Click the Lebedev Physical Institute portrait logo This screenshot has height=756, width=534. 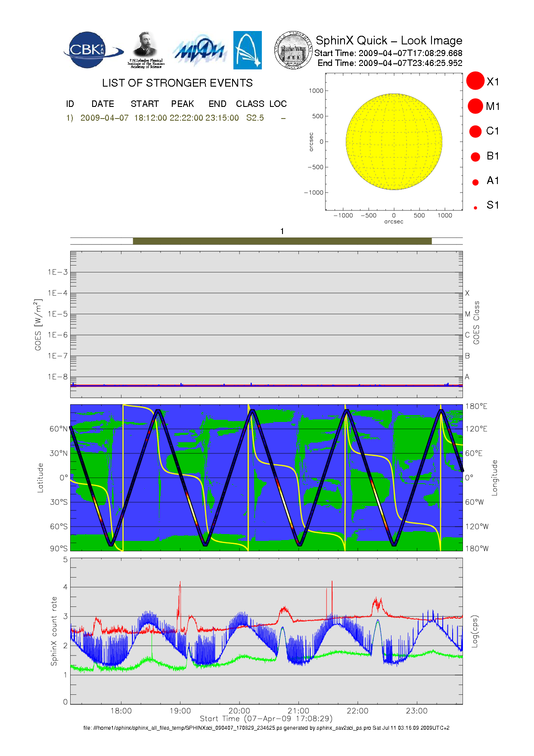coord(146,50)
